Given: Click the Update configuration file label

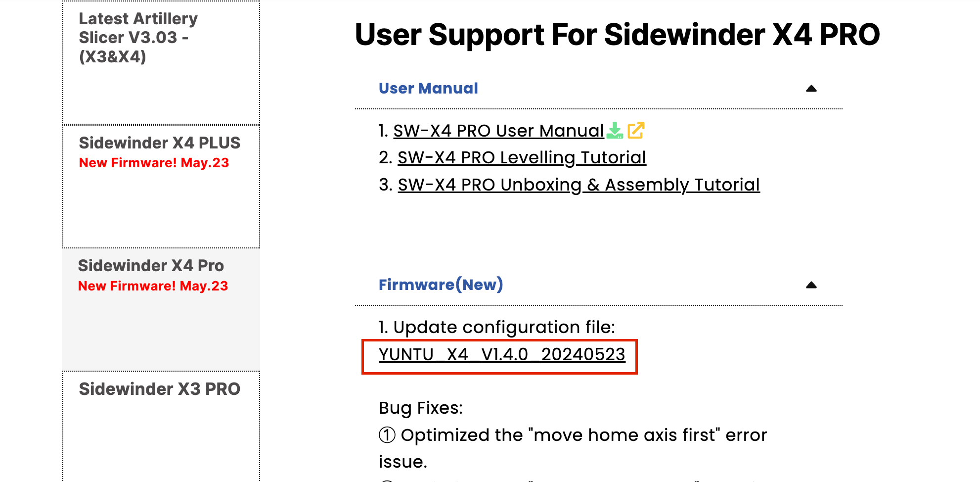Looking at the screenshot, I should pos(497,328).
